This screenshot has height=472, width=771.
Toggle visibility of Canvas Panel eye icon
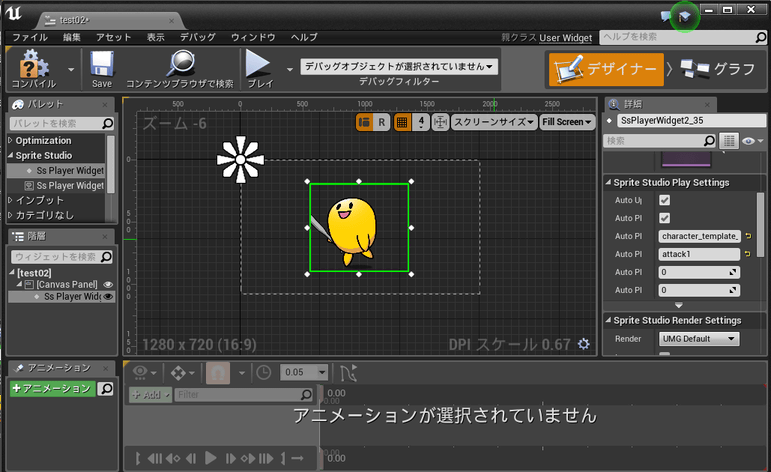point(108,285)
